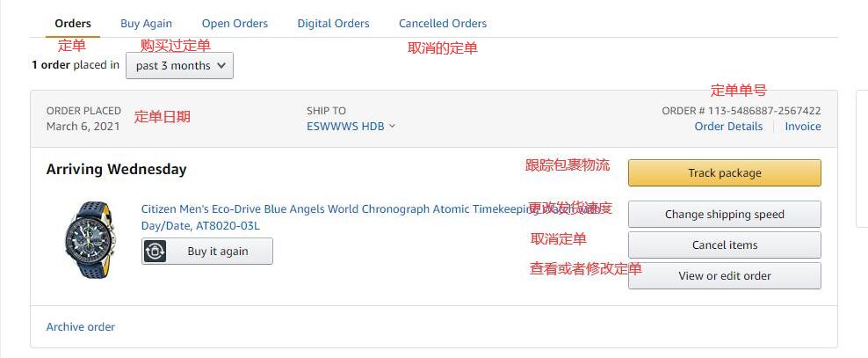
Task: Expand the ESWWWS HDB ship-to details
Action: point(351,126)
